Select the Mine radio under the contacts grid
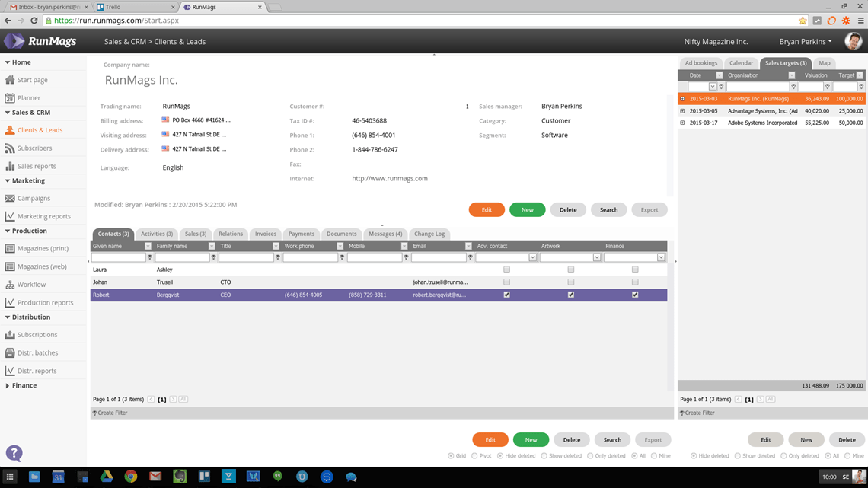Viewport: 868px width, 488px height. pos(654,456)
